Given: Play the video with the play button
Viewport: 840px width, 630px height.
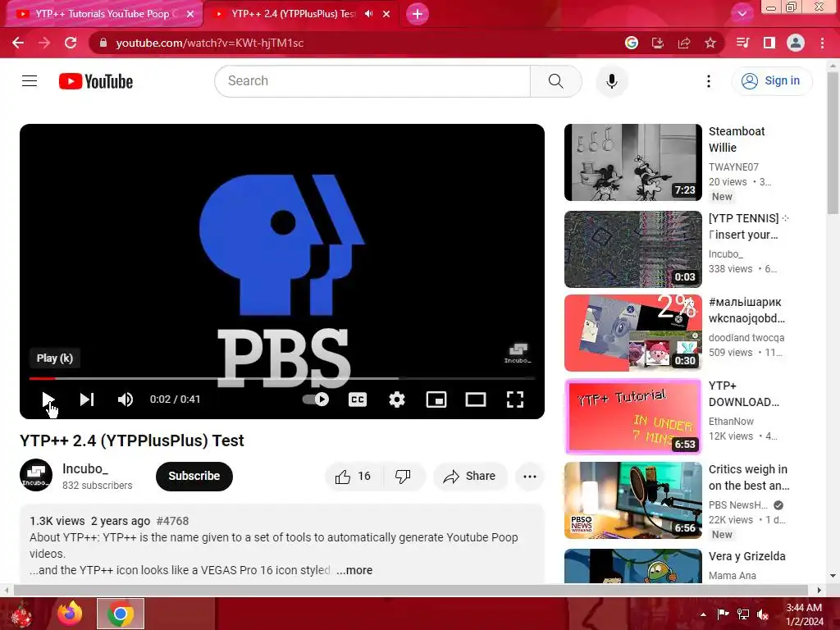Looking at the screenshot, I should [48, 399].
